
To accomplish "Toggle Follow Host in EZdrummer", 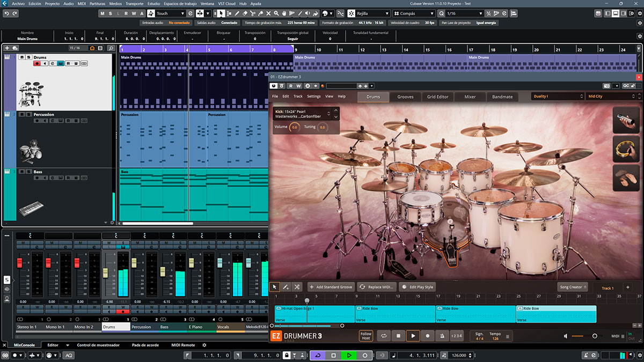I will [x=366, y=336].
